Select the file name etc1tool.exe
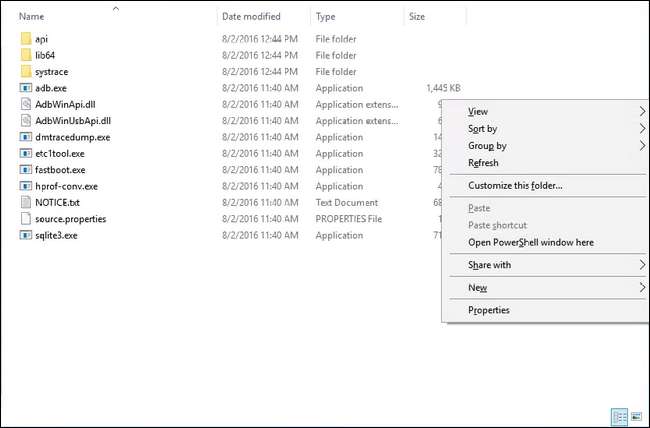This screenshot has width=650, height=428. [60, 154]
